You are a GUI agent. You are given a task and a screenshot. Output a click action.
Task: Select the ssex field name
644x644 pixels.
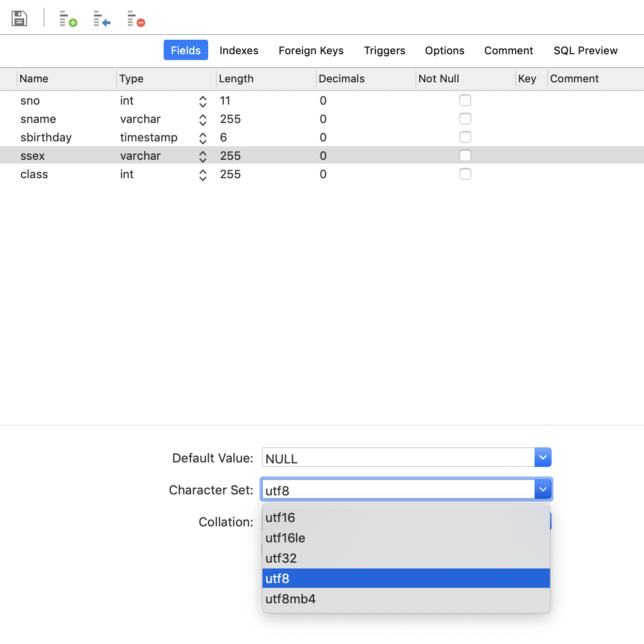pos(32,156)
